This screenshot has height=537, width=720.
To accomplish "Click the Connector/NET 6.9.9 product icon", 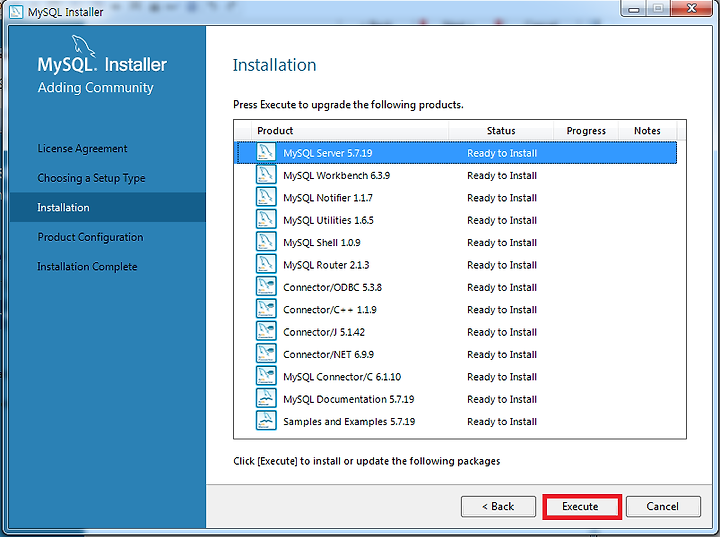I will pyautogui.click(x=266, y=354).
